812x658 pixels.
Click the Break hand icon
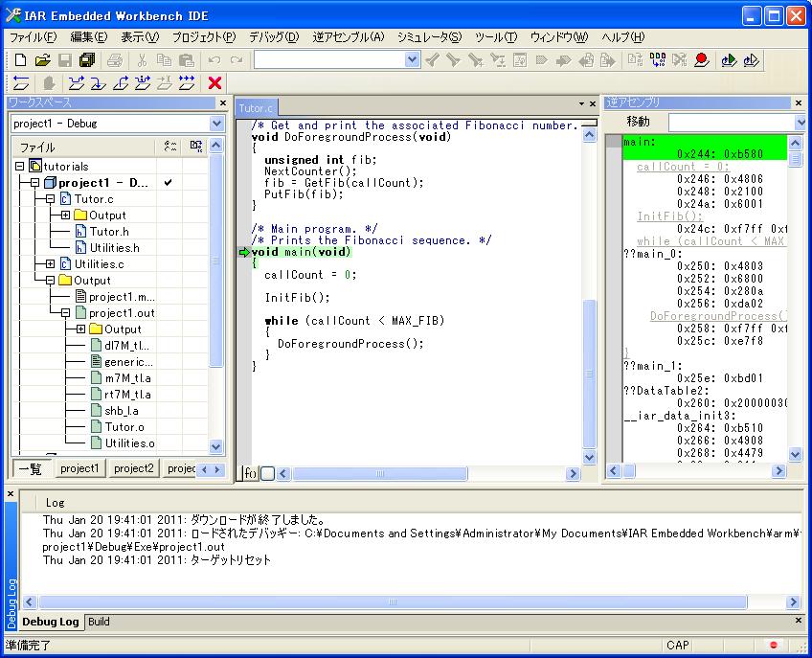[x=49, y=83]
